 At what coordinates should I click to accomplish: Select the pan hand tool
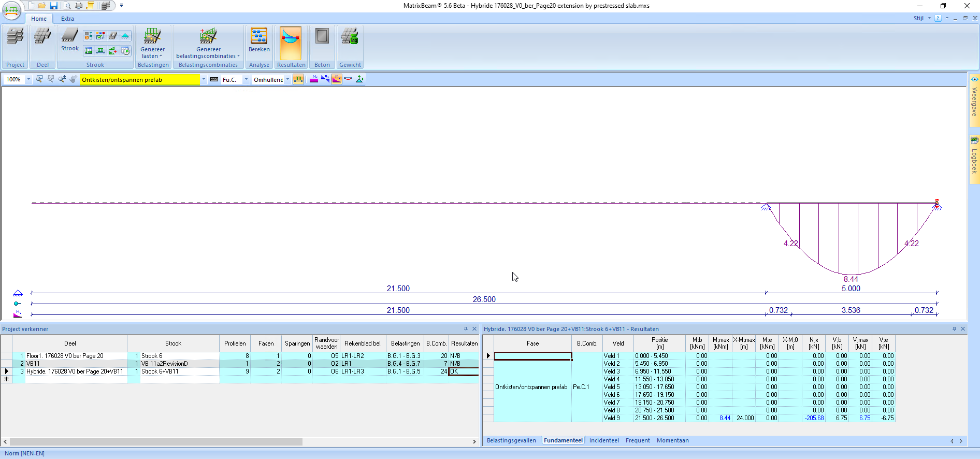tap(74, 79)
